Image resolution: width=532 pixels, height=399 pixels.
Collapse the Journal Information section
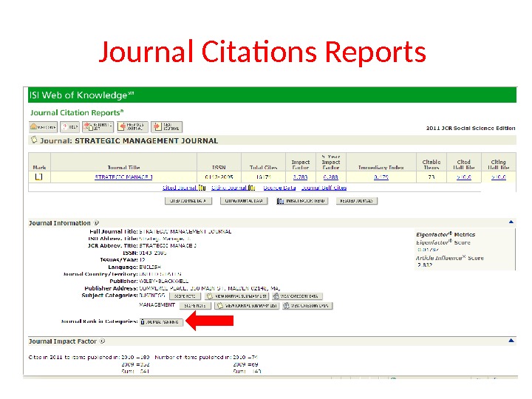point(511,222)
